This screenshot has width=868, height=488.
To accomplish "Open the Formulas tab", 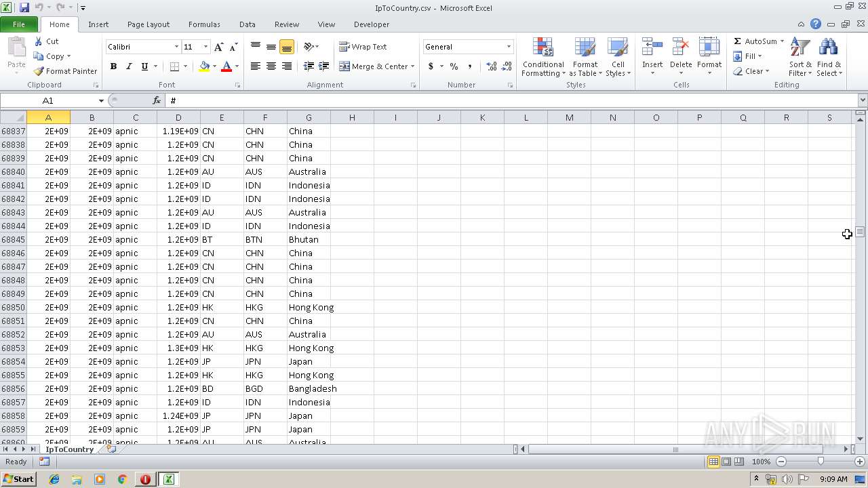I will (x=204, y=24).
